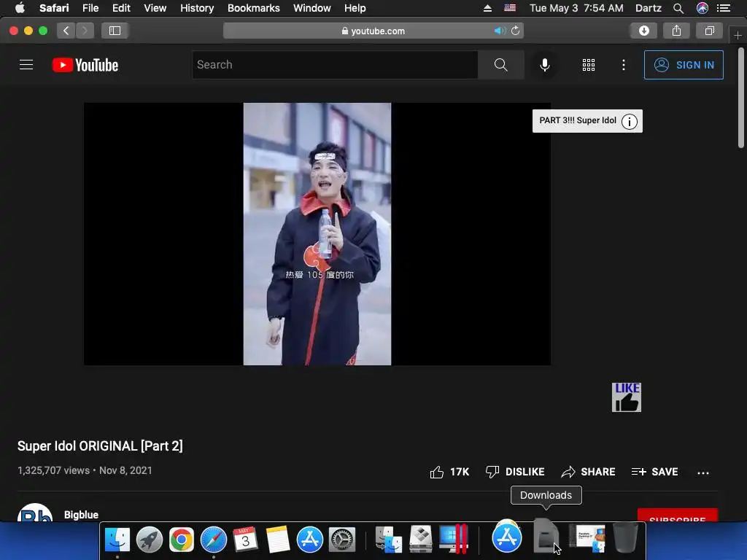
Task: Open the File menu
Action: coord(90,8)
